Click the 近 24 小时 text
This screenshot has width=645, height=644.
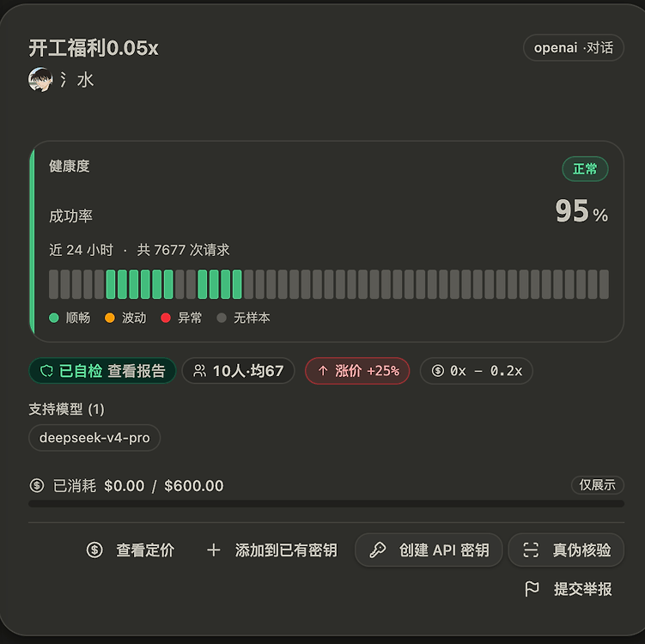81,250
